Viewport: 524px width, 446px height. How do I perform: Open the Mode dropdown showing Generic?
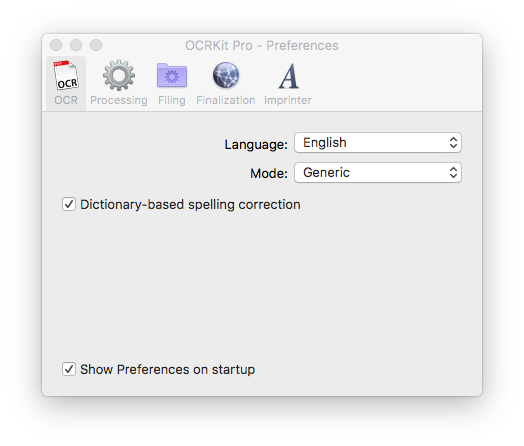[378, 172]
